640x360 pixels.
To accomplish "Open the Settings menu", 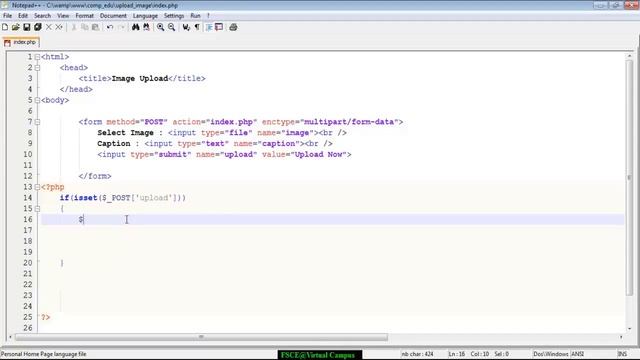I will (174, 16).
